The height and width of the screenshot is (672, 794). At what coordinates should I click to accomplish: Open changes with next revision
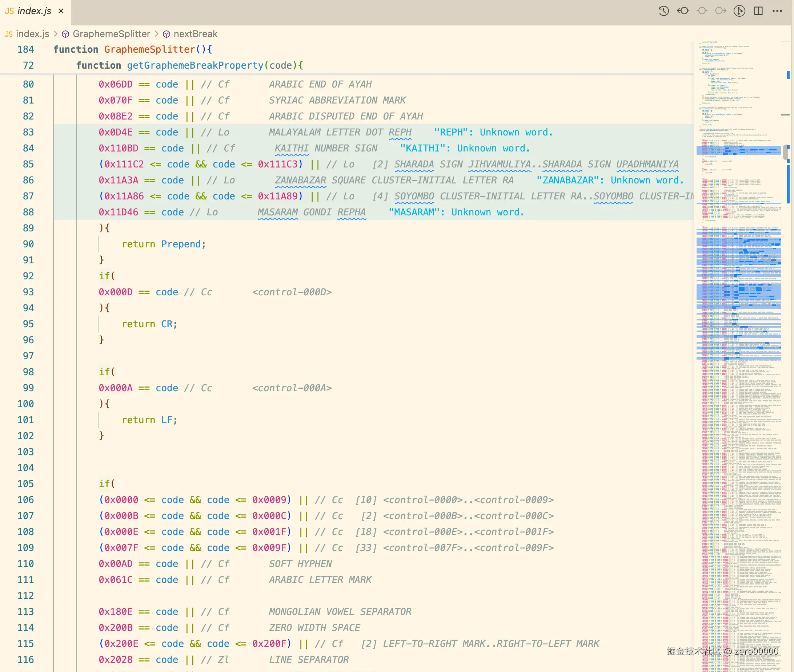721,11
